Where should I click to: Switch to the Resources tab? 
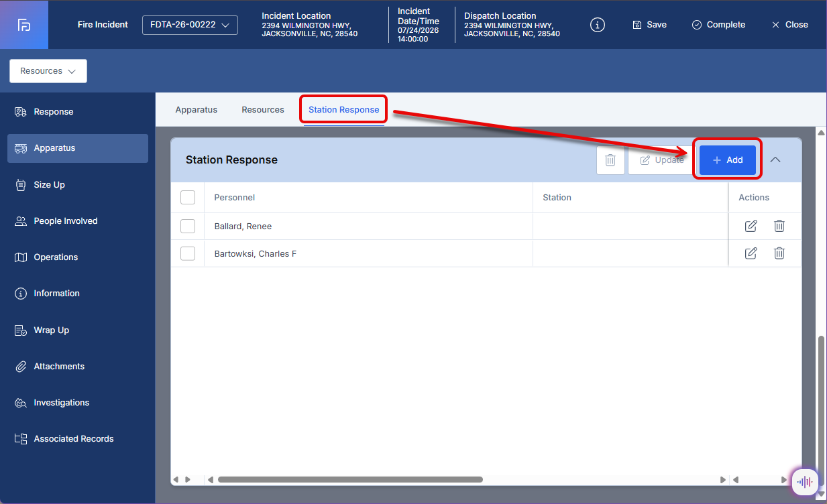click(263, 110)
